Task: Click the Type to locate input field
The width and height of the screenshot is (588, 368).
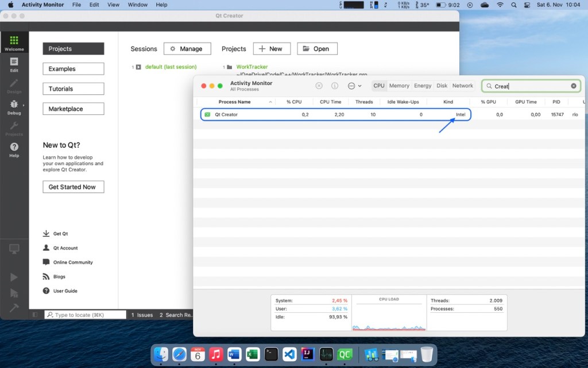Action: (x=84, y=315)
